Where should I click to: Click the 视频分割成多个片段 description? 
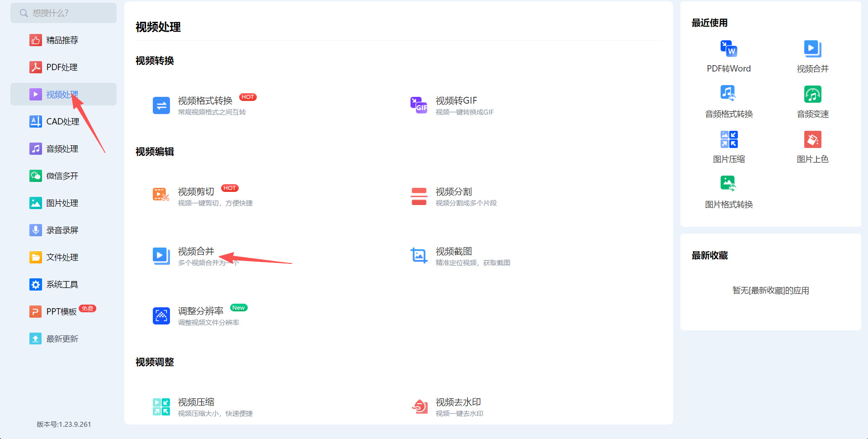coord(466,203)
